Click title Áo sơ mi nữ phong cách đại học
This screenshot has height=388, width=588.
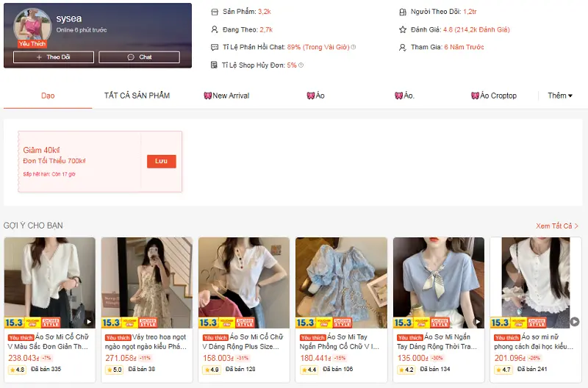(x=534, y=342)
